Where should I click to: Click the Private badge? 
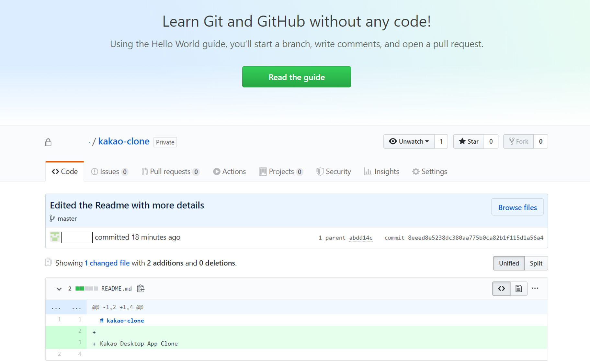click(165, 142)
